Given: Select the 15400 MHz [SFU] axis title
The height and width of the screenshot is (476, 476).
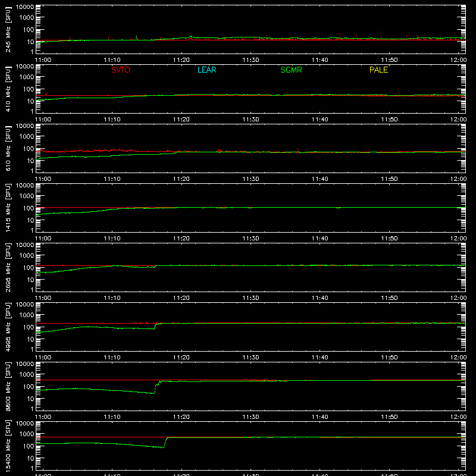Looking at the screenshot, I should point(8,446).
